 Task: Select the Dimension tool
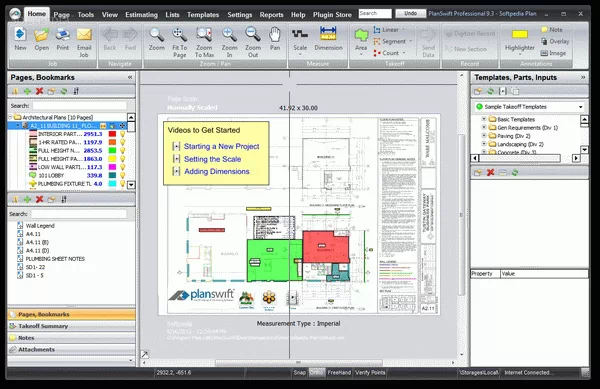(x=328, y=34)
